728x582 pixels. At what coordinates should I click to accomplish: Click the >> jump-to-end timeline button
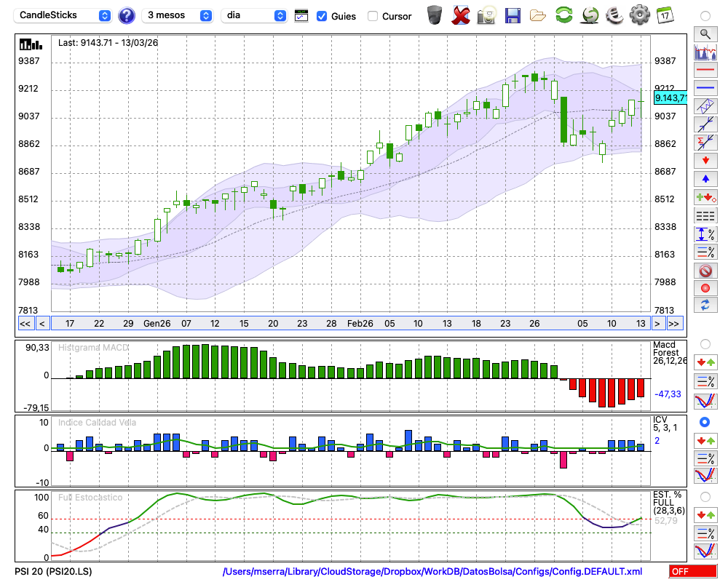pyautogui.click(x=675, y=324)
